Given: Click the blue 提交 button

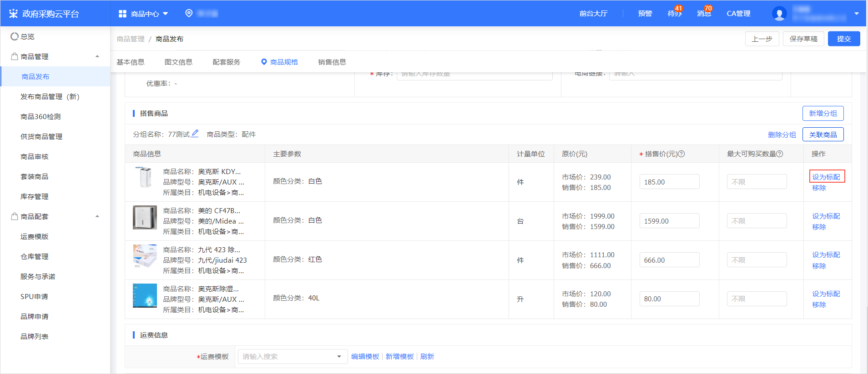Looking at the screenshot, I should [x=844, y=39].
